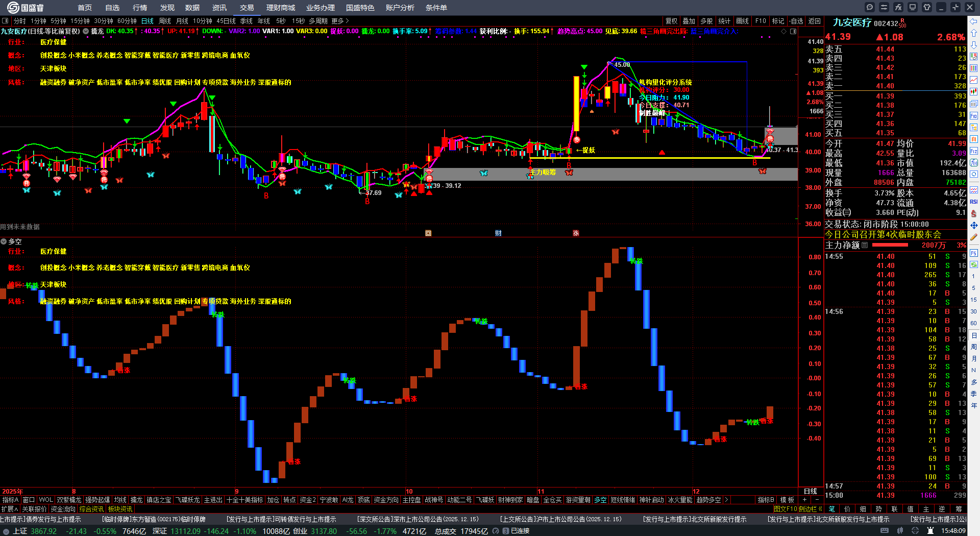
Task: Click the F10 company info sidebar icon
Action: click(x=974, y=115)
